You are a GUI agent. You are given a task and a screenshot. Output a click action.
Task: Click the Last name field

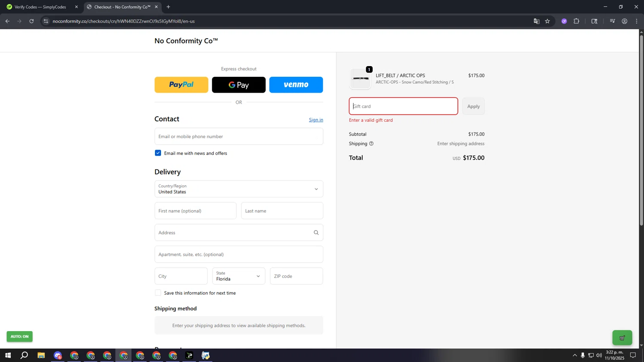click(282, 211)
